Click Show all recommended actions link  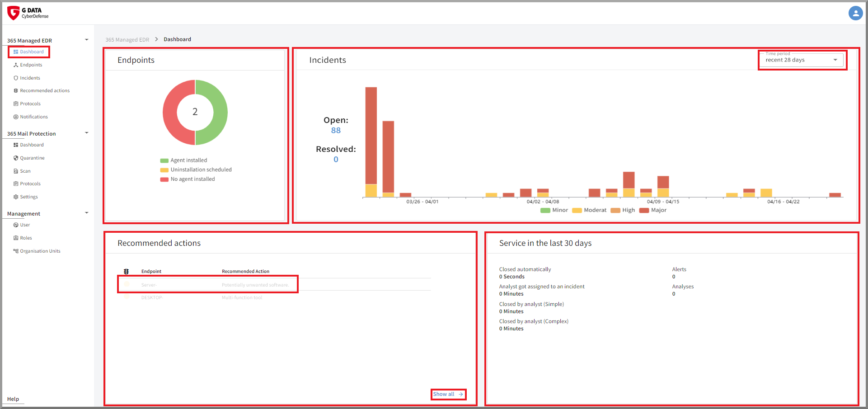pyautogui.click(x=444, y=395)
